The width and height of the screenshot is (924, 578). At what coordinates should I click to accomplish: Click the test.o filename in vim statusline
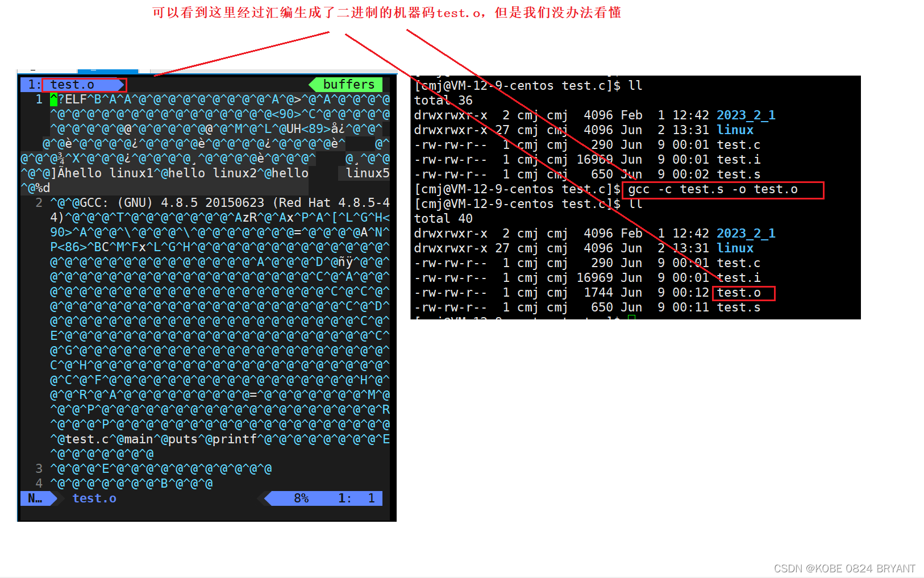click(x=94, y=498)
